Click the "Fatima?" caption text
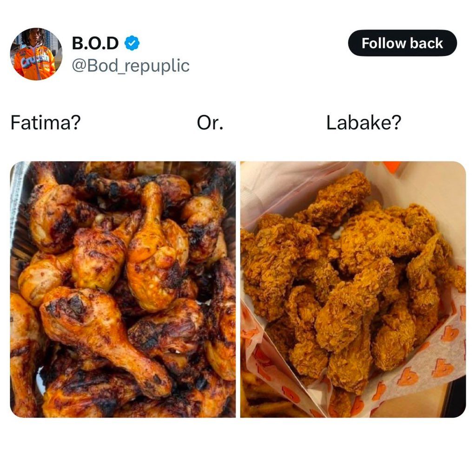 tap(46, 123)
